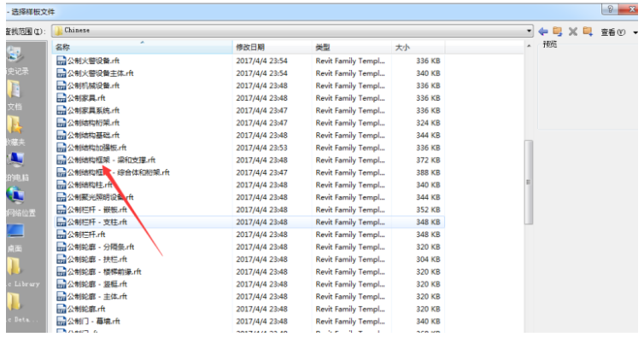Click the help question mark button

[x=610, y=9]
